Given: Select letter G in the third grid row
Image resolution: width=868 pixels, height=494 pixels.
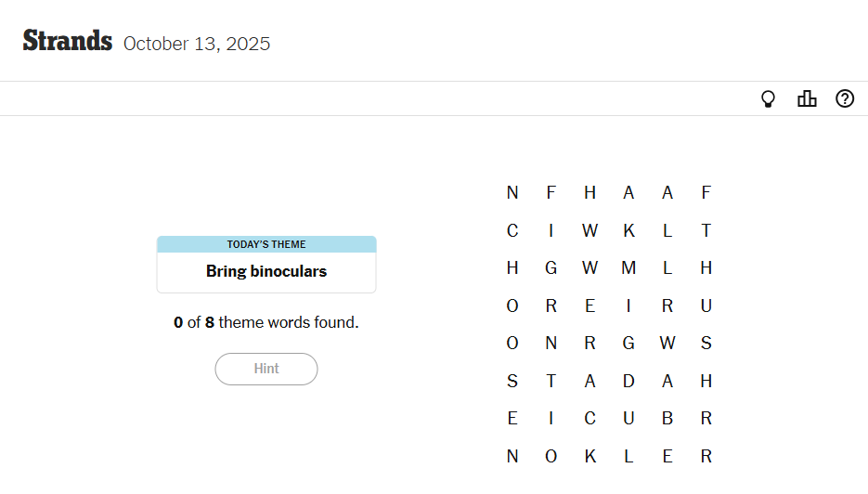Looking at the screenshot, I should click(551, 268).
